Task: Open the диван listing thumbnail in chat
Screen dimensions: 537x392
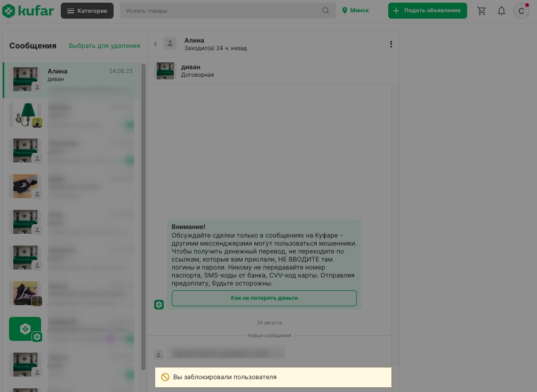Action: [165, 71]
